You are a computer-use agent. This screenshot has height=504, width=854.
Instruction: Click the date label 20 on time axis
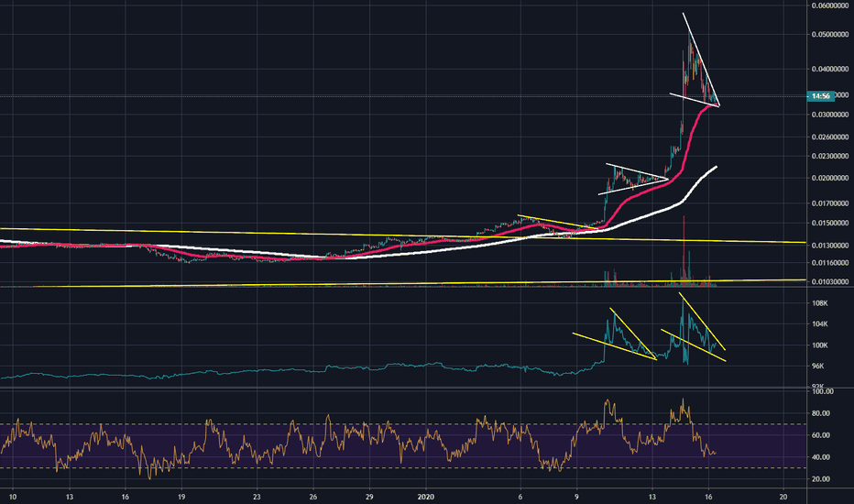pyautogui.click(x=783, y=497)
